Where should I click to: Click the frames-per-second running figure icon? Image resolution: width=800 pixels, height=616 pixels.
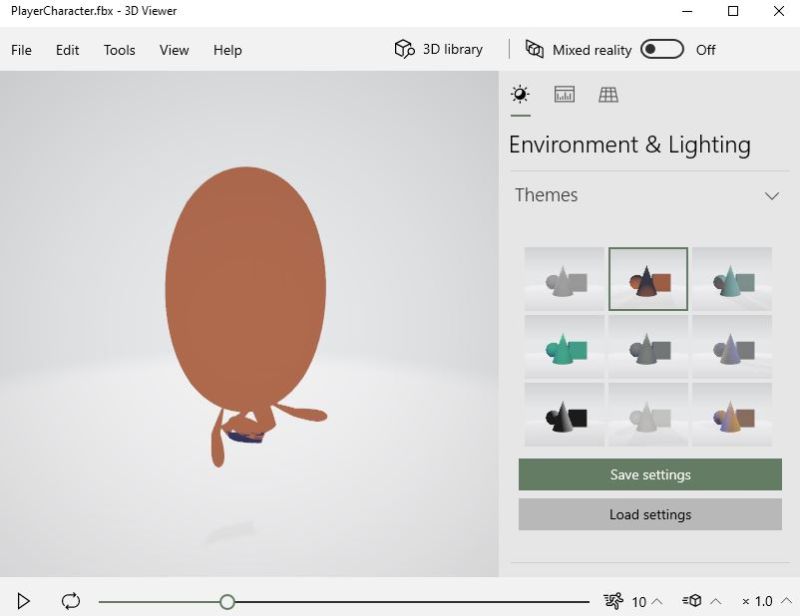(612, 601)
